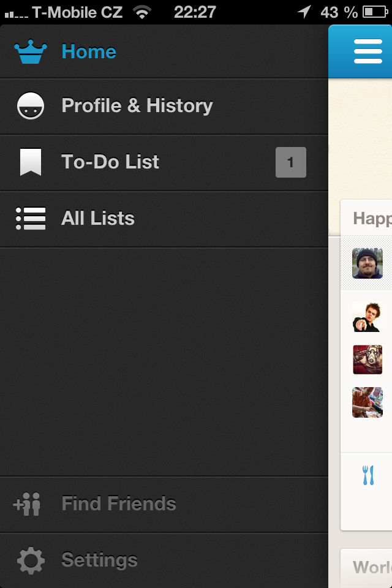Tap the Find Friends label

point(119,503)
